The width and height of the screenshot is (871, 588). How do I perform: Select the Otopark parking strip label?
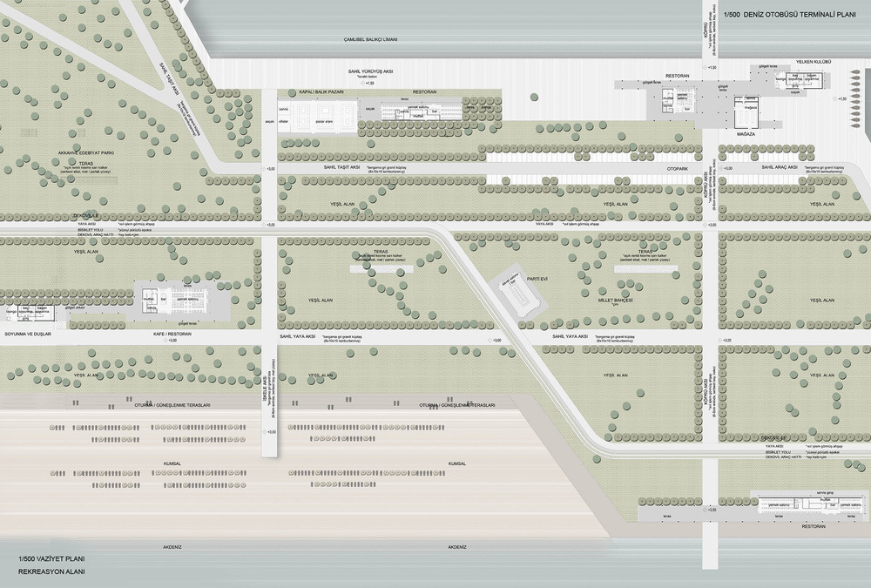point(678,166)
